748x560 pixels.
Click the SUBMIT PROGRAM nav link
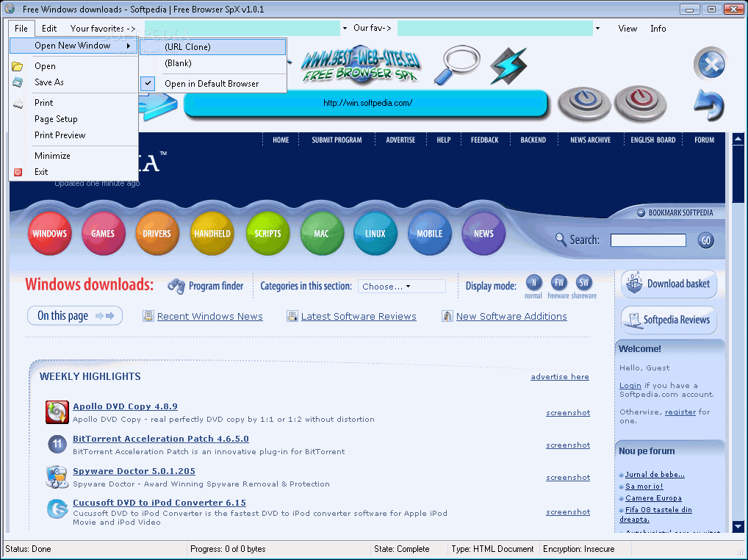click(x=337, y=140)
